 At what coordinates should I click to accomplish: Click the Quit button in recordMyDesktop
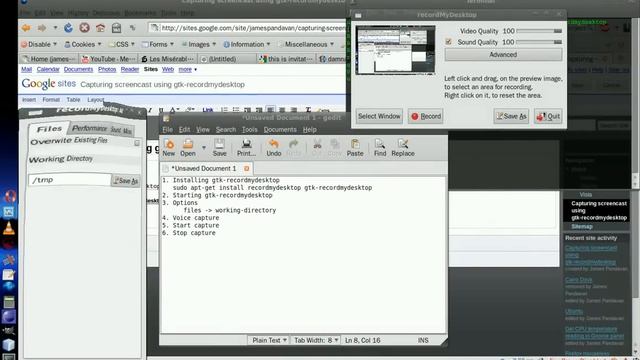(548, 116)
